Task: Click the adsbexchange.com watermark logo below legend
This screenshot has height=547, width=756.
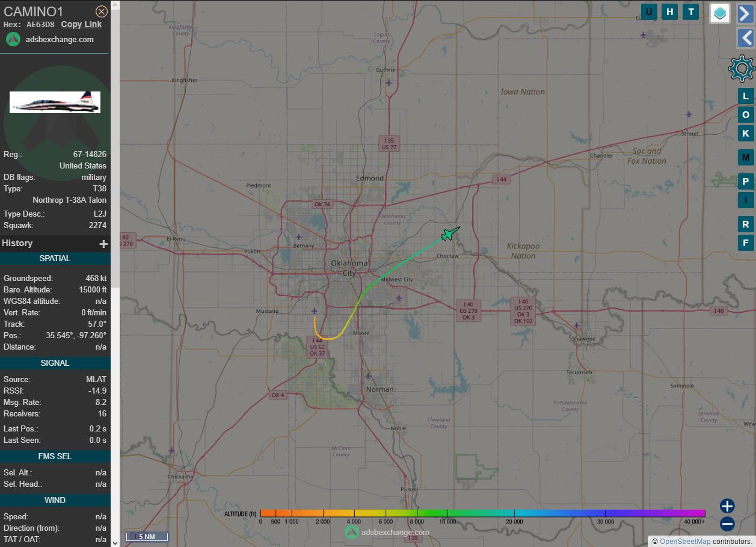Action: tap(387, 532)
